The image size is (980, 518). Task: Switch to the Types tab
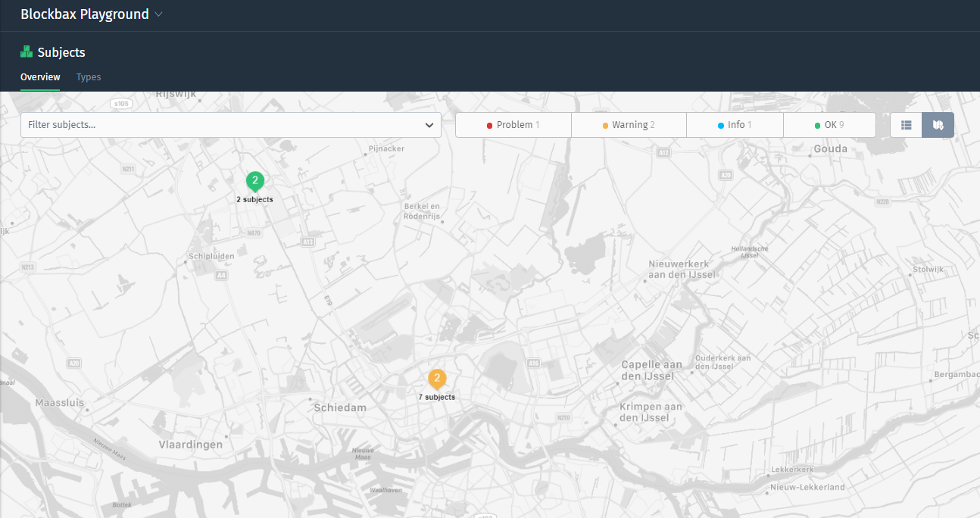click(89, 77)
